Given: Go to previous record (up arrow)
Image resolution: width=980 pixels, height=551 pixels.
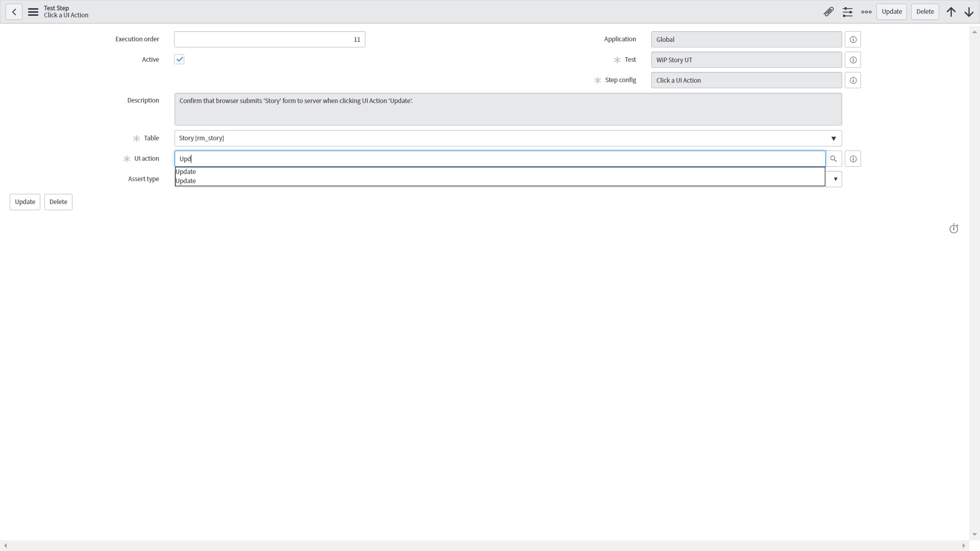Looking at the screenshot, I should 951,12.
